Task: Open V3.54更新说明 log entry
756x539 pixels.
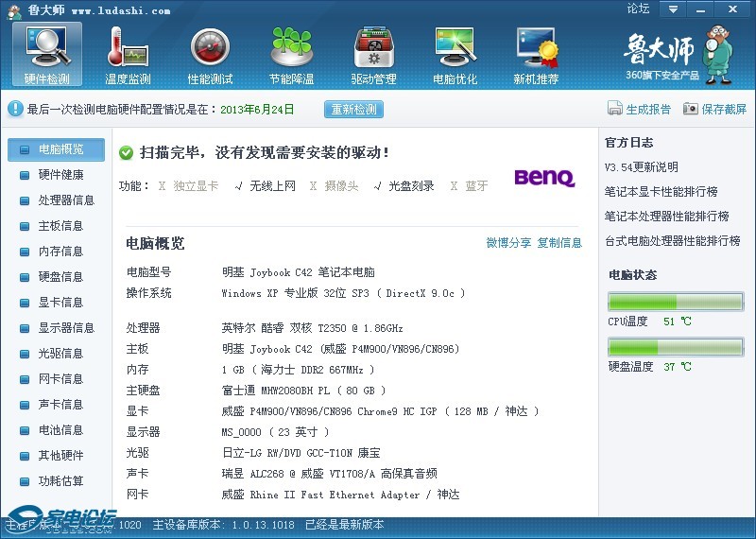Action: point(641,167)
